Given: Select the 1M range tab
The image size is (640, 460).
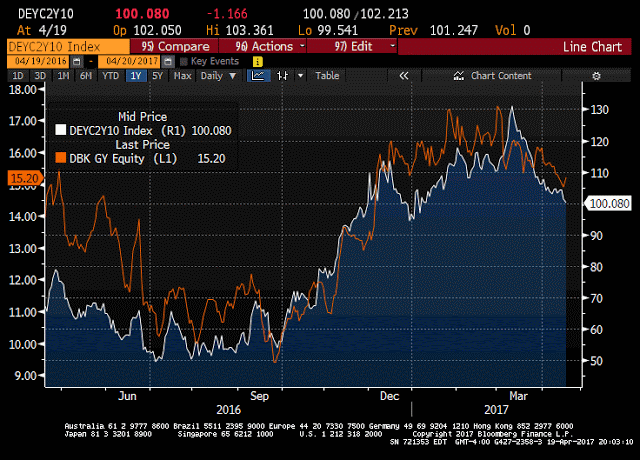Looking at the screenshot, I should [x=63, y=76].
